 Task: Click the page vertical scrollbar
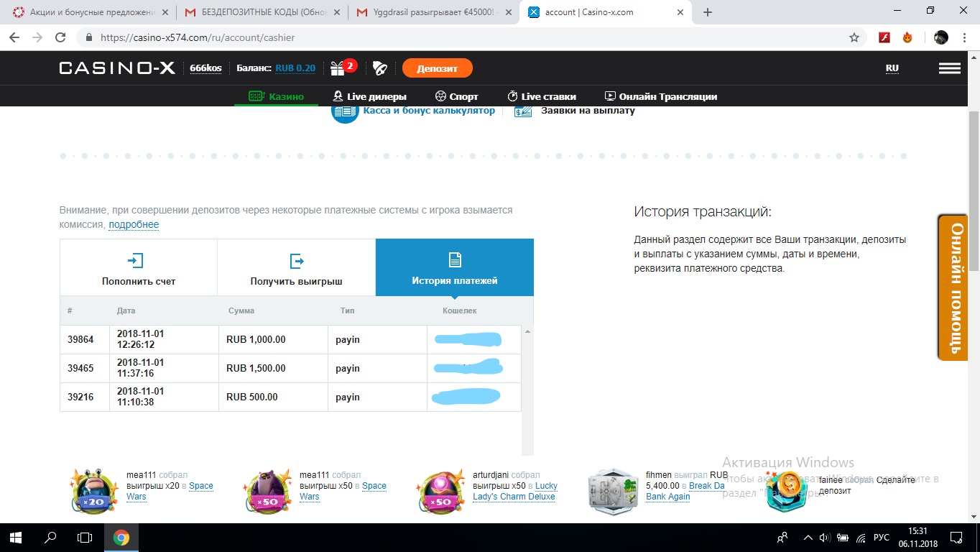(x=974, y=191)
